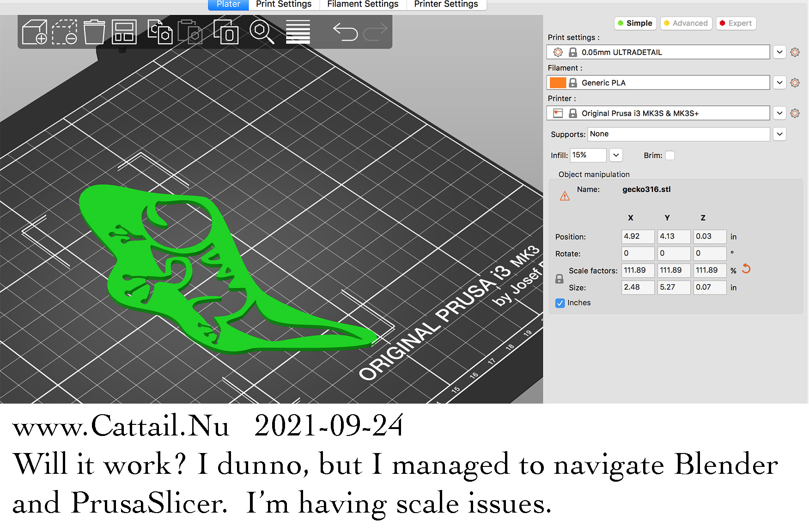Click the Rotate Z field
This screenshot has width=809, height=532.
(710, 254)
